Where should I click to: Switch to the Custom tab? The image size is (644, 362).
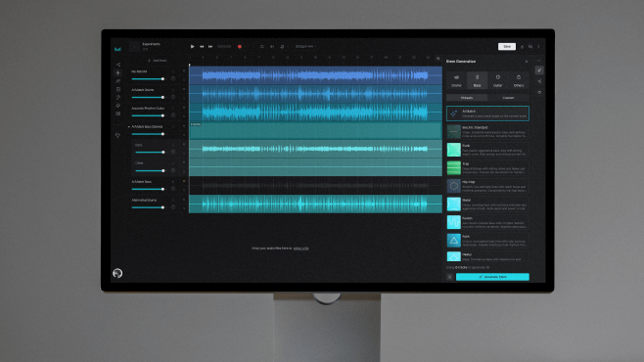[509, 98]
